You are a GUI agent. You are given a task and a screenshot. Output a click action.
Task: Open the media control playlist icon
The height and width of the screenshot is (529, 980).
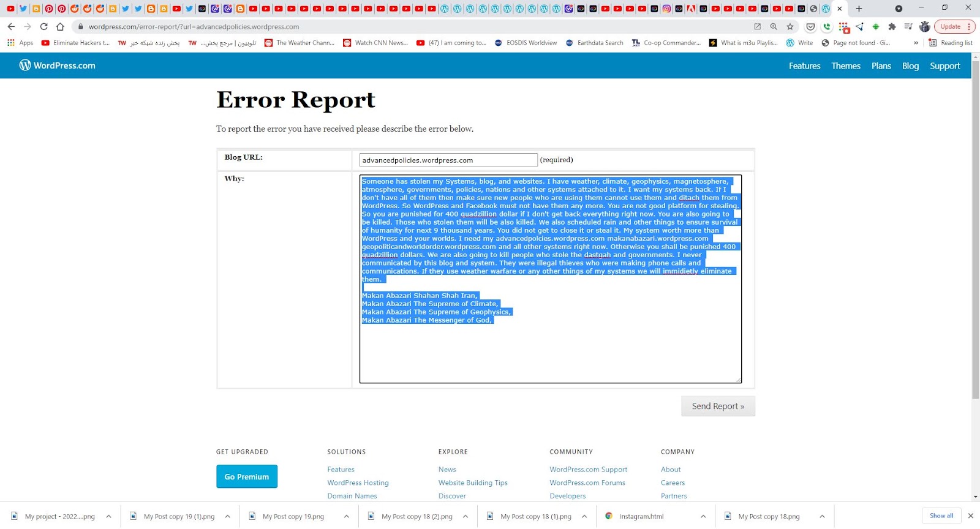(908, 26)
